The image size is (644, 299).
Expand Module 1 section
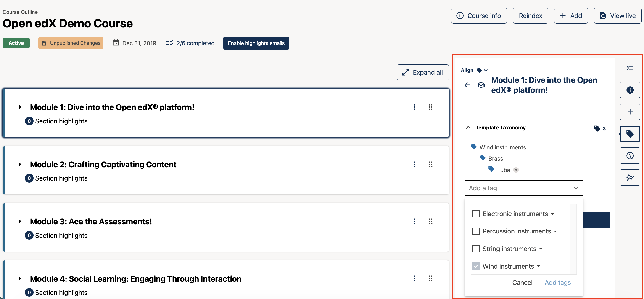pyautogui.click(x=20, y=107)
